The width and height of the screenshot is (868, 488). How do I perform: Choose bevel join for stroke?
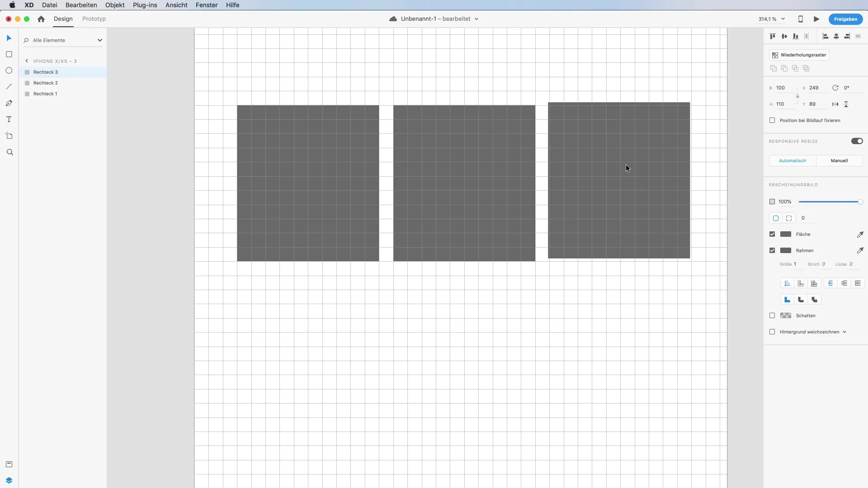coord(814,300)
